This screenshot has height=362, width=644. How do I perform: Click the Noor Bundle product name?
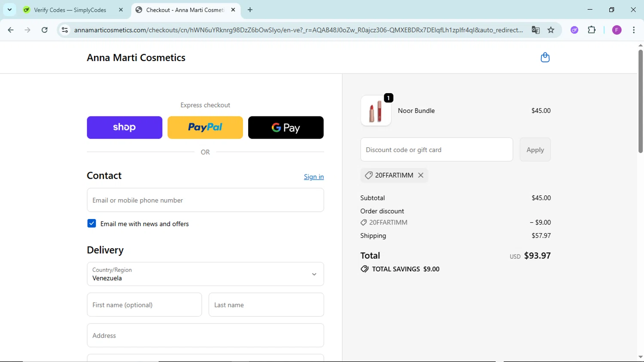(416, 111)
